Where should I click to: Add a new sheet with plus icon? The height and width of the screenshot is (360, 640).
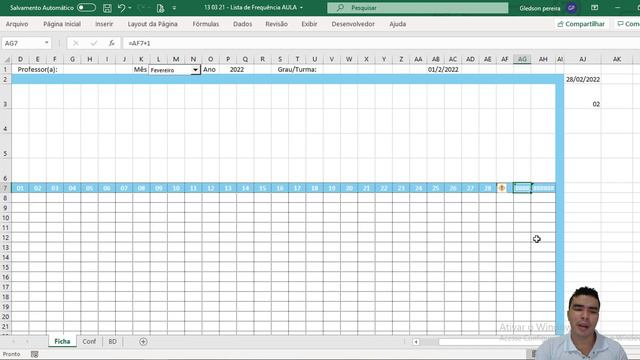pos(143,342)
